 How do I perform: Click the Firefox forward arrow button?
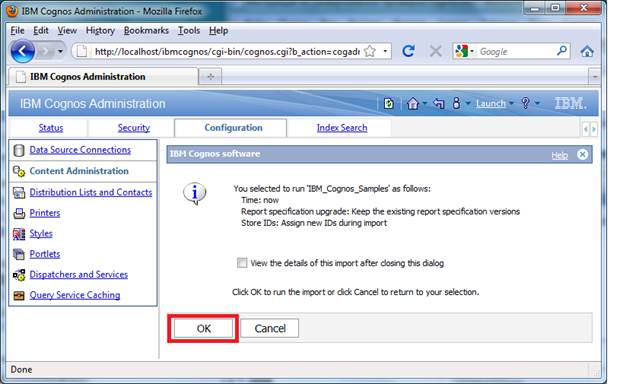(45, 51)
